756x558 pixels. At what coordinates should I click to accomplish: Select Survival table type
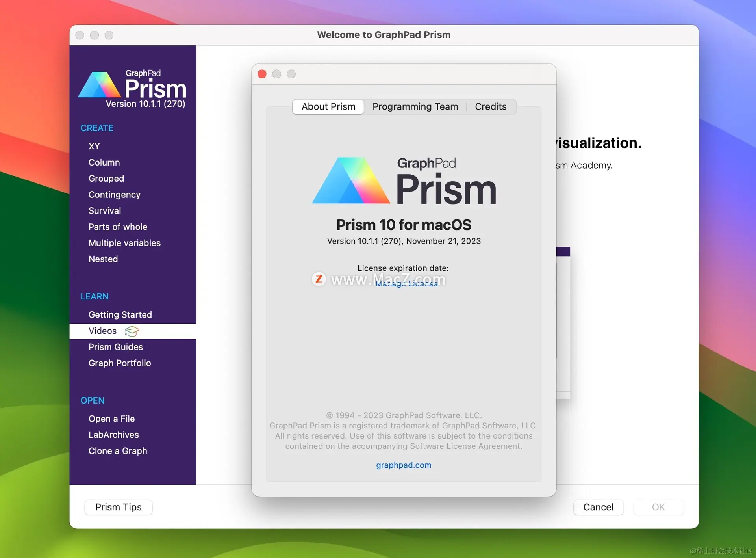(x=105, y=211)
